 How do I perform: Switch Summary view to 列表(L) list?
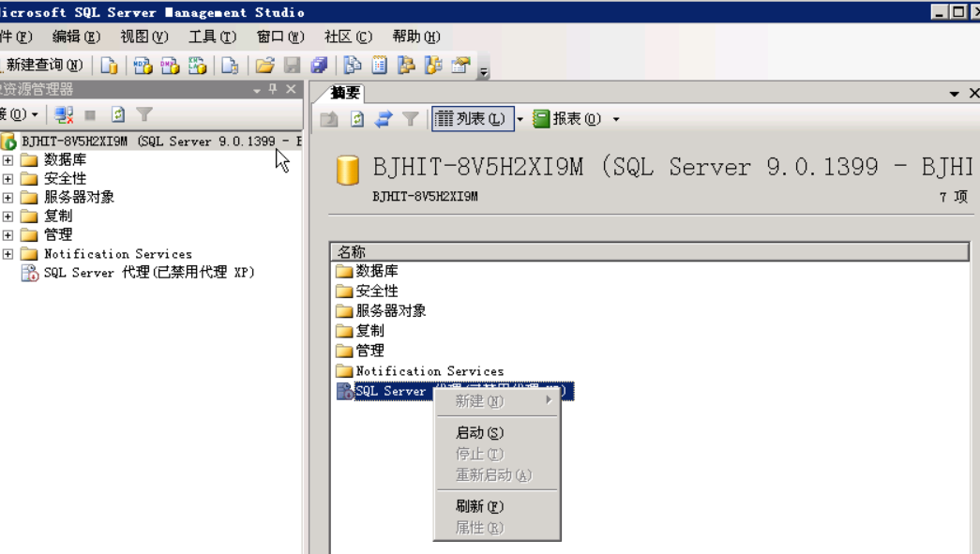click(x=474, y=119)
